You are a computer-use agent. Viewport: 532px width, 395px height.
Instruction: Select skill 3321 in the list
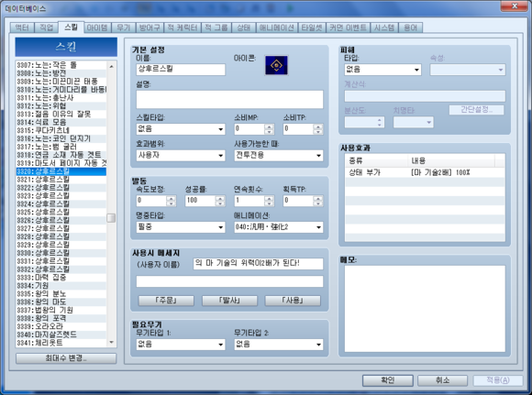click(61, 180)
